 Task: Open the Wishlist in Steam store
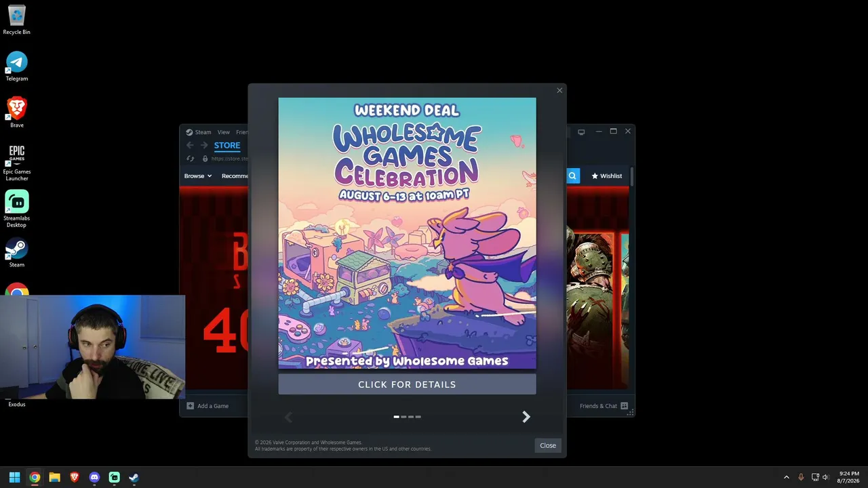point(606,176)
